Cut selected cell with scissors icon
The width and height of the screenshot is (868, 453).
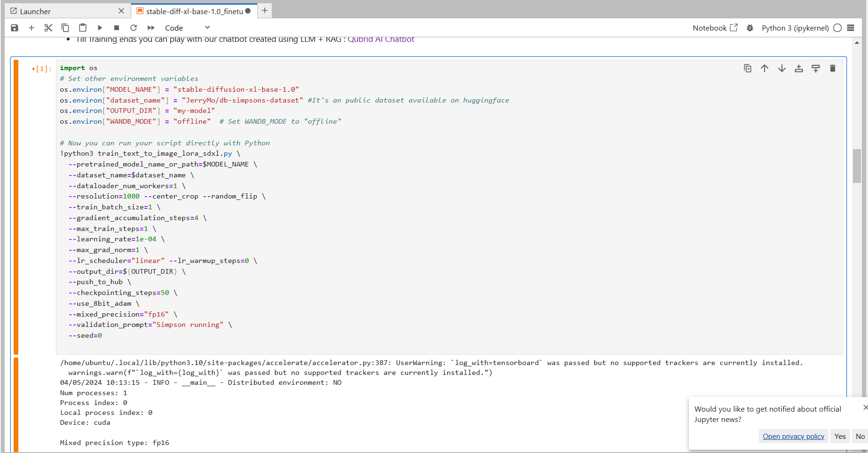click(48, 28)
